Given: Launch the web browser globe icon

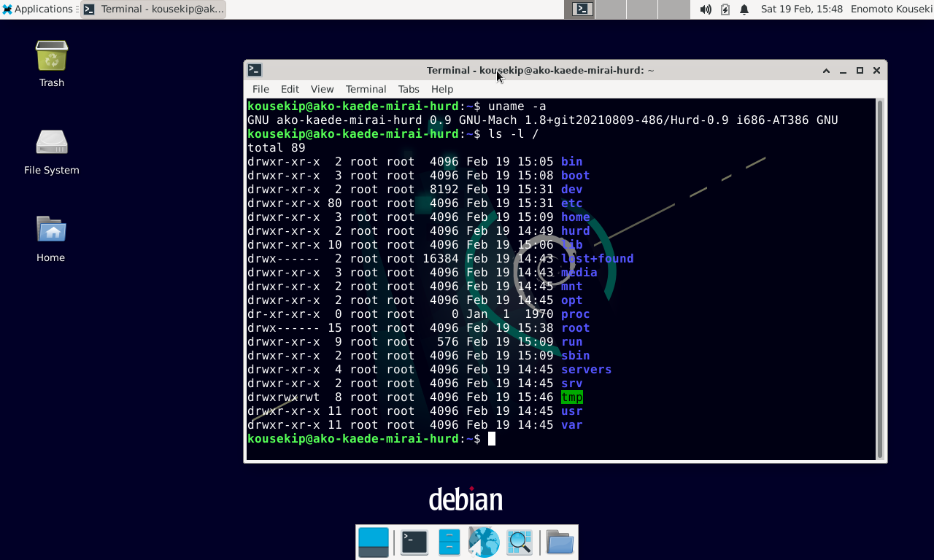Looking at the screenshot, I should point(484,542).
